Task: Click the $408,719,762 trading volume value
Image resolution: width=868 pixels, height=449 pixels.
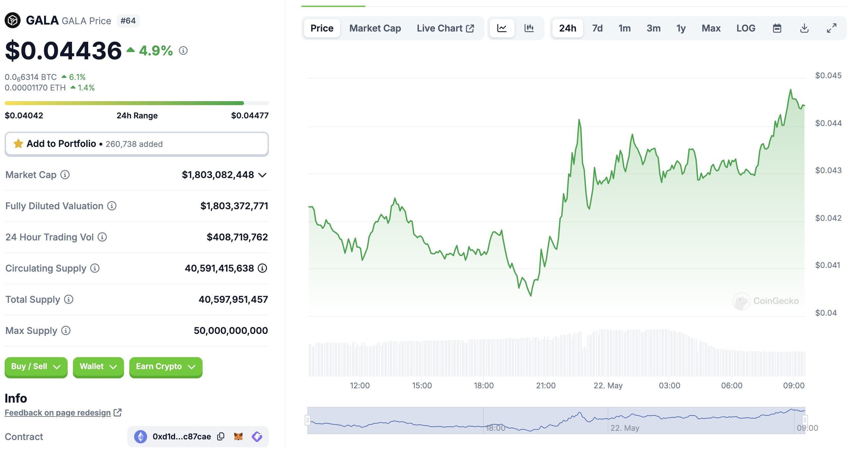Action: (237, 237)
